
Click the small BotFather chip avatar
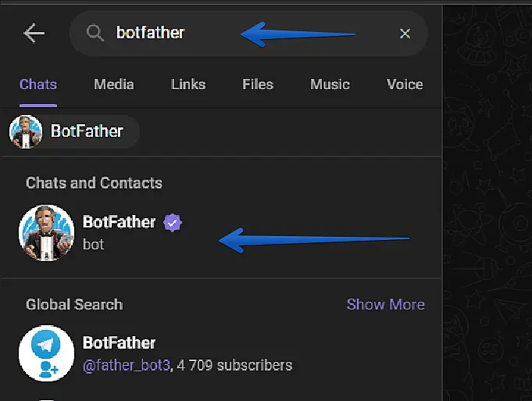coord(26,131)
